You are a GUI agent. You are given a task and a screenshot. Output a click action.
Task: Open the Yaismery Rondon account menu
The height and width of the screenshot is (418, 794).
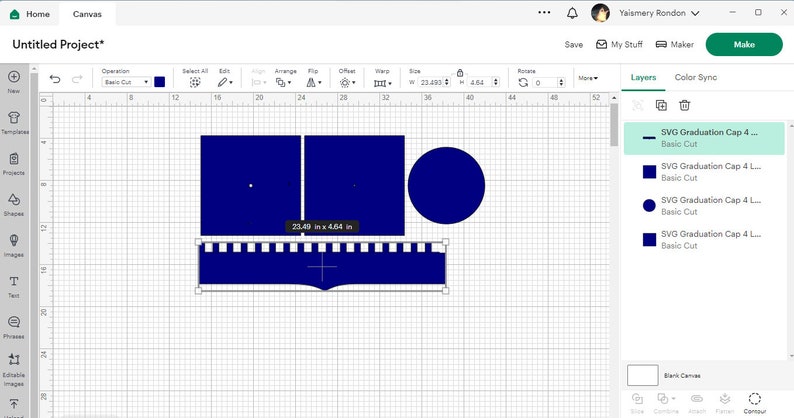click(x=659, y=13)
